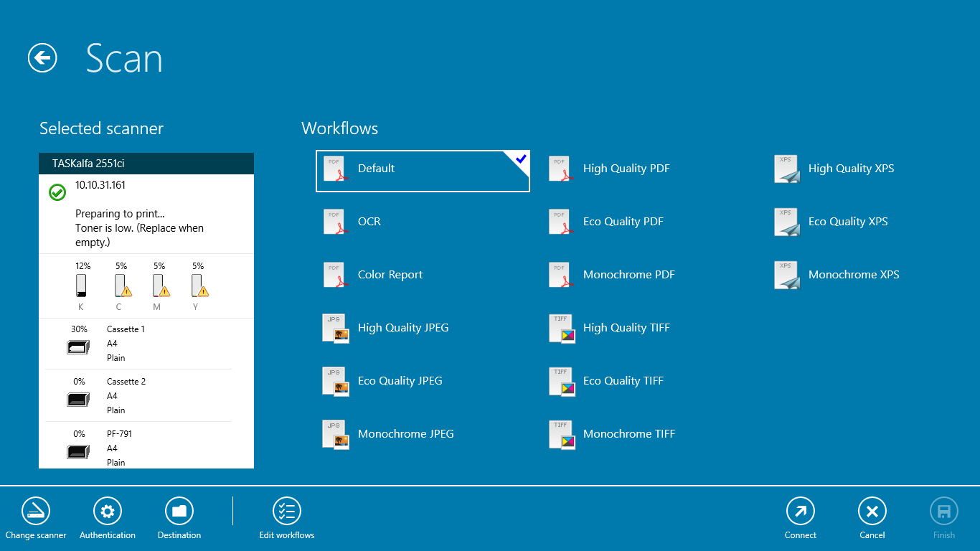The width and height of the screenshot is (980, 551).
Task: Click the Edit workflows checklist icon
Action: [x=287, y=511]
